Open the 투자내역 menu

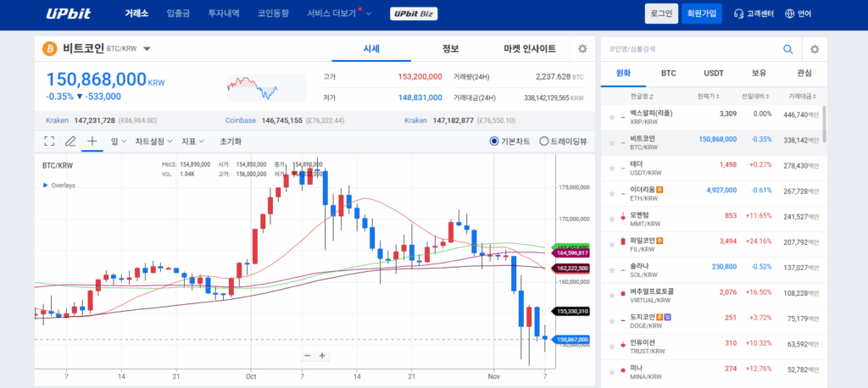point(224,14)
